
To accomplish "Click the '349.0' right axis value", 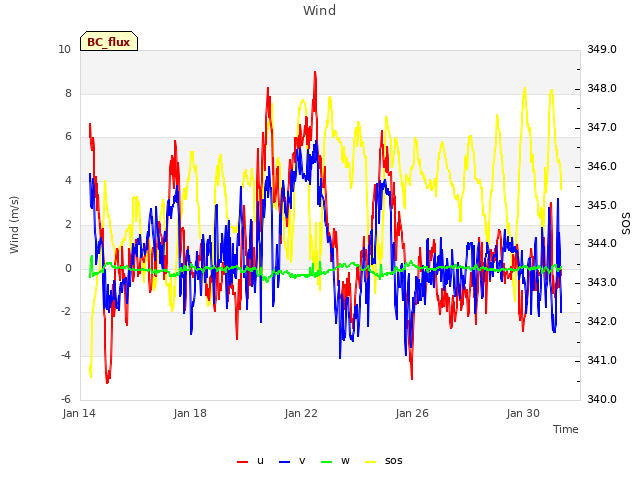I will tap(602, 49).
